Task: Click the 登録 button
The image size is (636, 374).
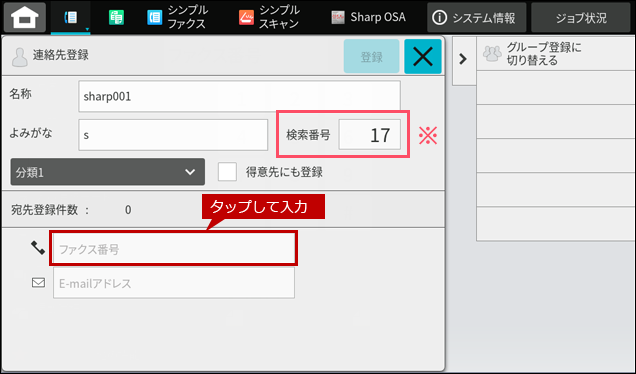Action: pos(371,56)
